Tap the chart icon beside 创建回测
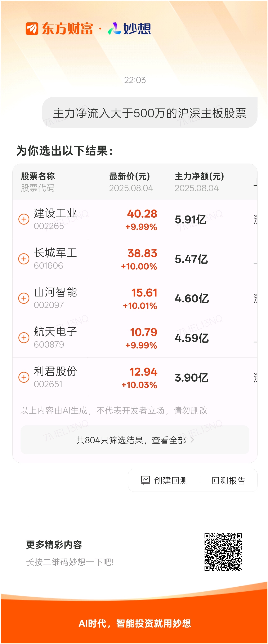268x644 pixels. tap(145, 480)
